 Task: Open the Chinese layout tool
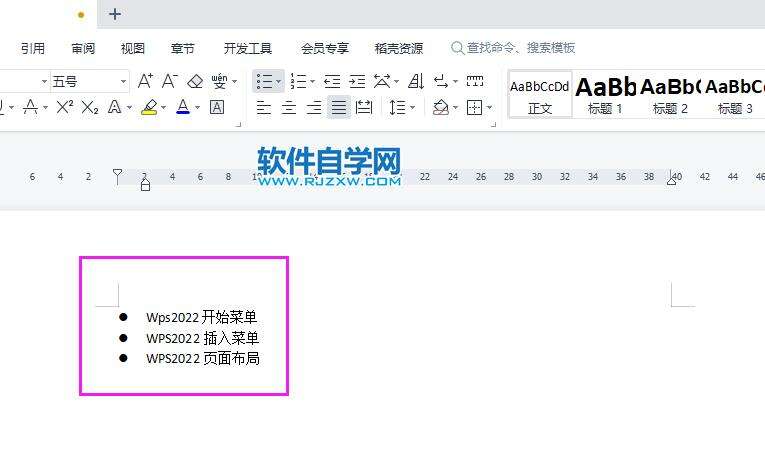(x=382, y=81)
